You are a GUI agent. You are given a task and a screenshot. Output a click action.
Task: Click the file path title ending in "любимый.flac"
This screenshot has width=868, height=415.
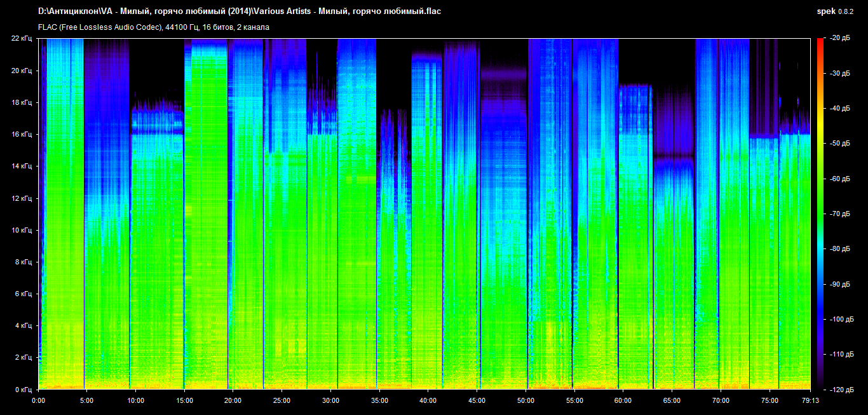click(240, 11)
